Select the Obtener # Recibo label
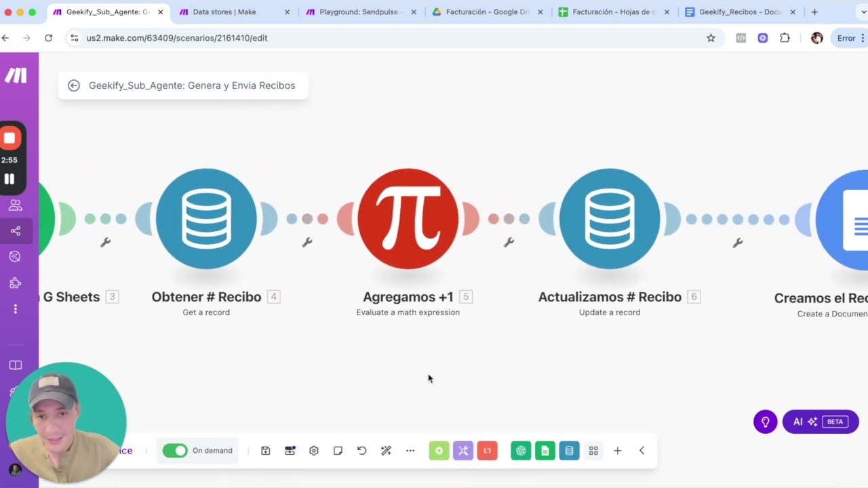 (206, 297)
